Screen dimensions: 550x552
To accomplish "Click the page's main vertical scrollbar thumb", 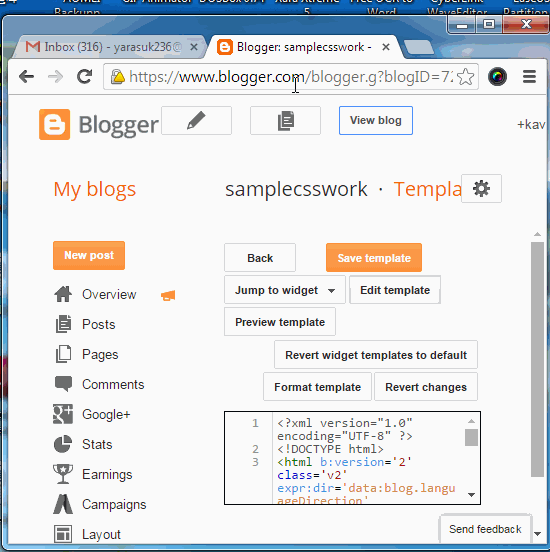I will point(537,359).
